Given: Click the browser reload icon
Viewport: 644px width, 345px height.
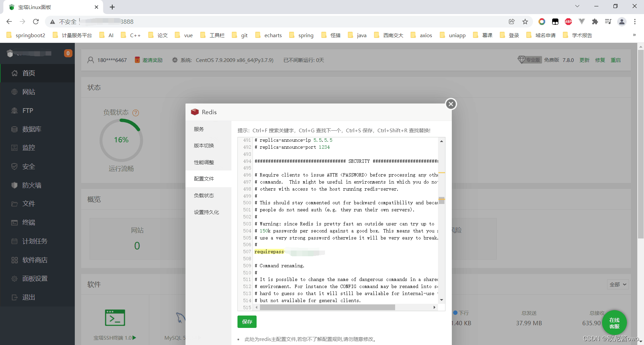Looking at the screenshot, I should 36,21.
